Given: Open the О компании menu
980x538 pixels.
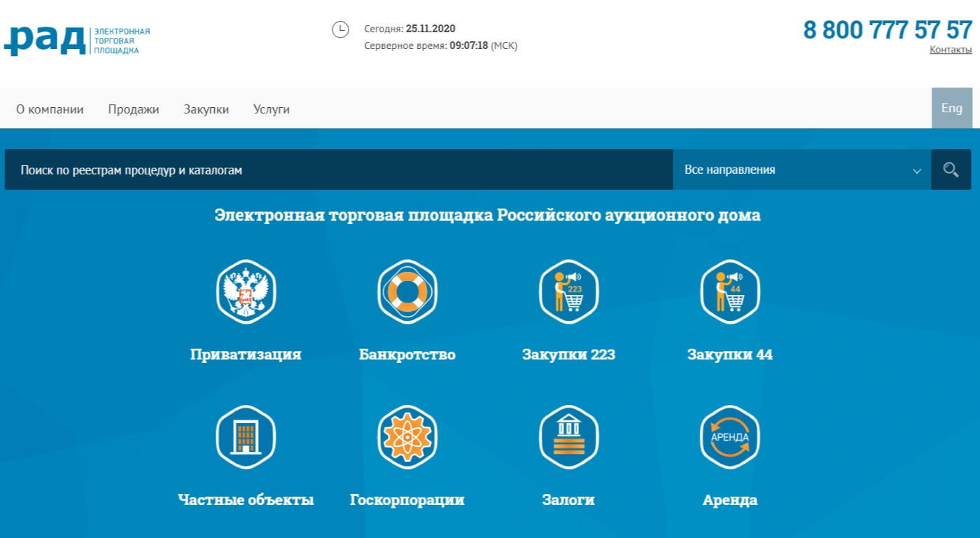Looking at the screenshot, I should click(x=49, y=109).
